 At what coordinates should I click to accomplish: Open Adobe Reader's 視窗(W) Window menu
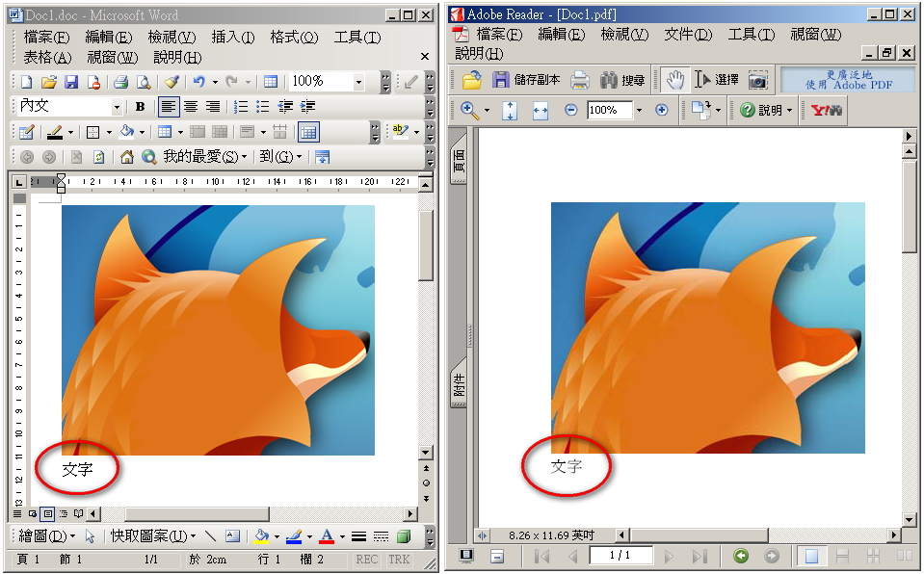815,35
